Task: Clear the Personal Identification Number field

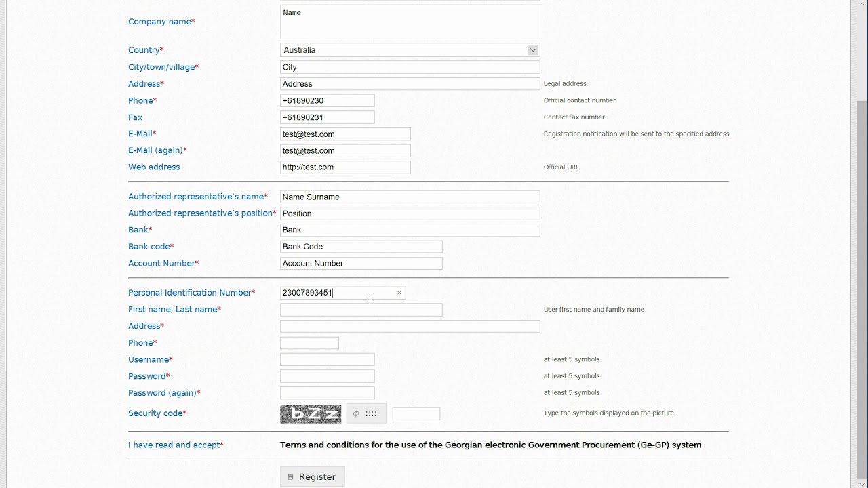Action: pyautogui.click(x=399, y=293)
